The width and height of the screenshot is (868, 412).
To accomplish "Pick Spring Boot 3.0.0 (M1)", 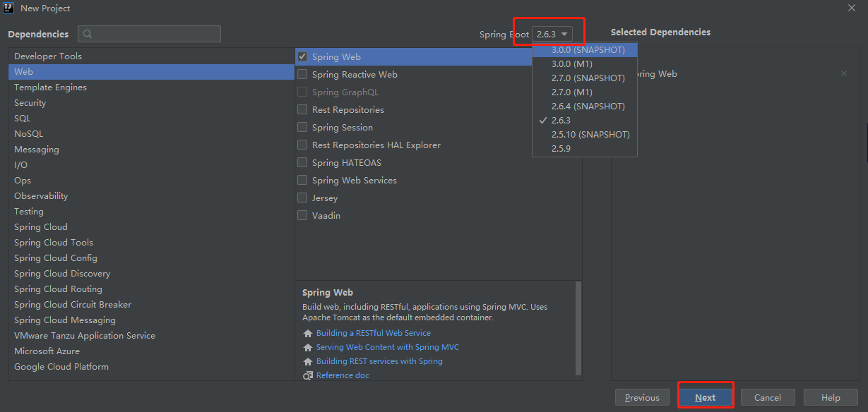I will 585,63.
